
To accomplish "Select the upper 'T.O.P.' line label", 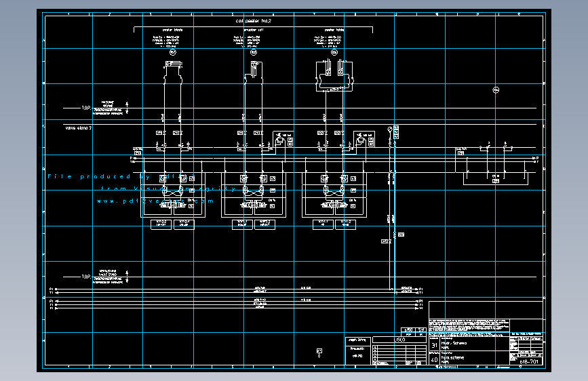I will [x=86, y=108].
